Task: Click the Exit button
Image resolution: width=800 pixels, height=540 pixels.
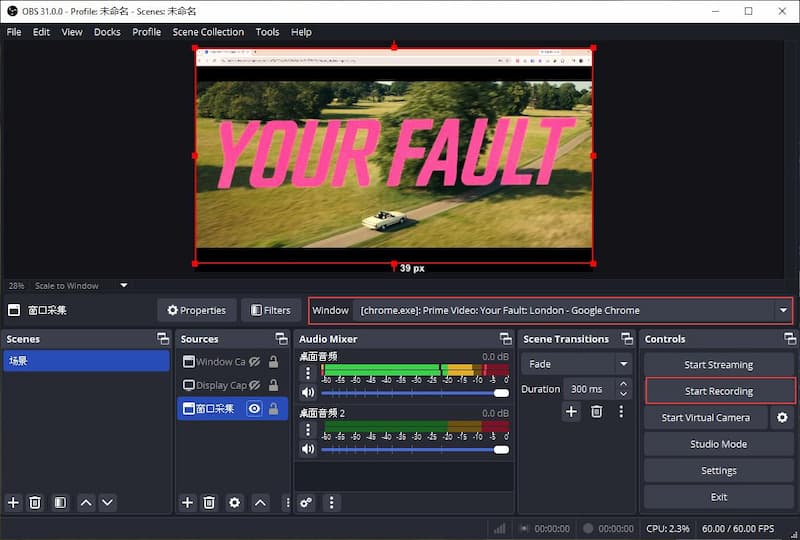Action: (x=718, y=497)
